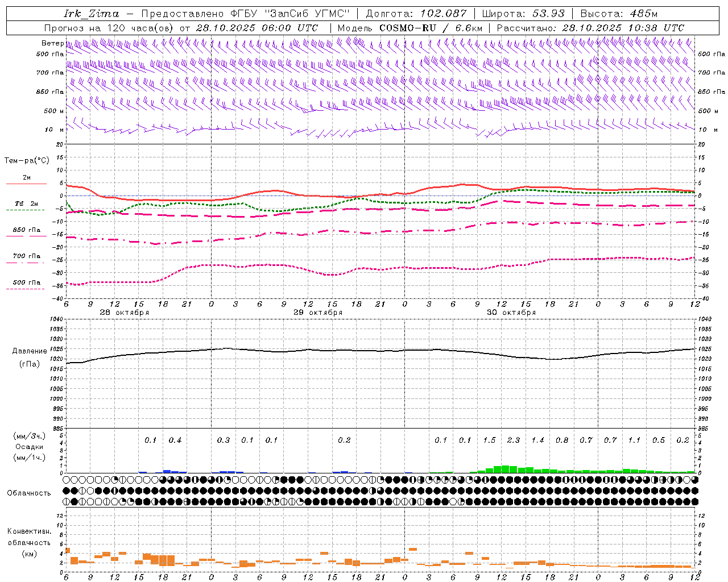Click the precipitation value 0.4
This screenshot has width=728, height=582.
(175, 440)
